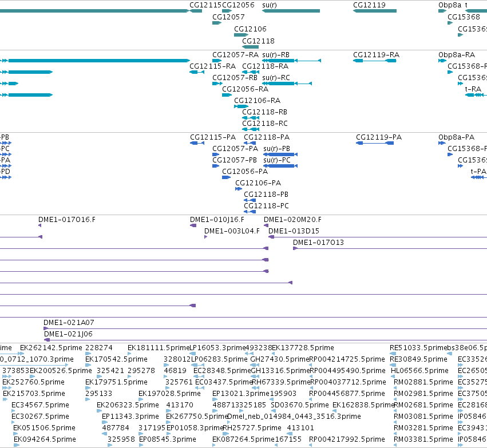Click the su(r) gene glyph bar
The width and height of the screenshot is (487, 448).
(x=291, y=11)
